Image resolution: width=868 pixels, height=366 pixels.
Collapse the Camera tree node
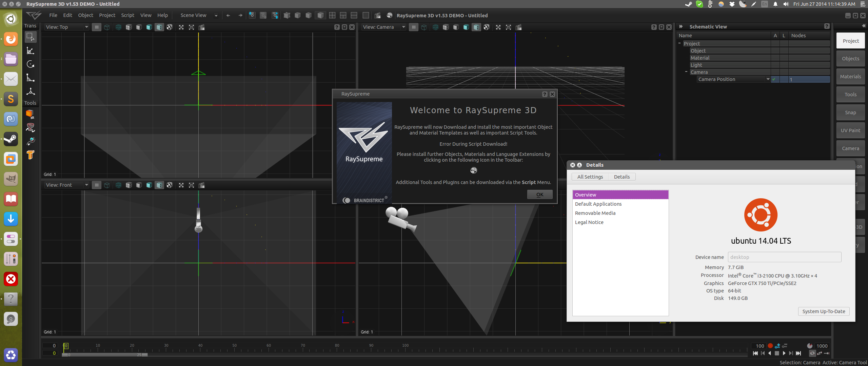tap(686, 72)
